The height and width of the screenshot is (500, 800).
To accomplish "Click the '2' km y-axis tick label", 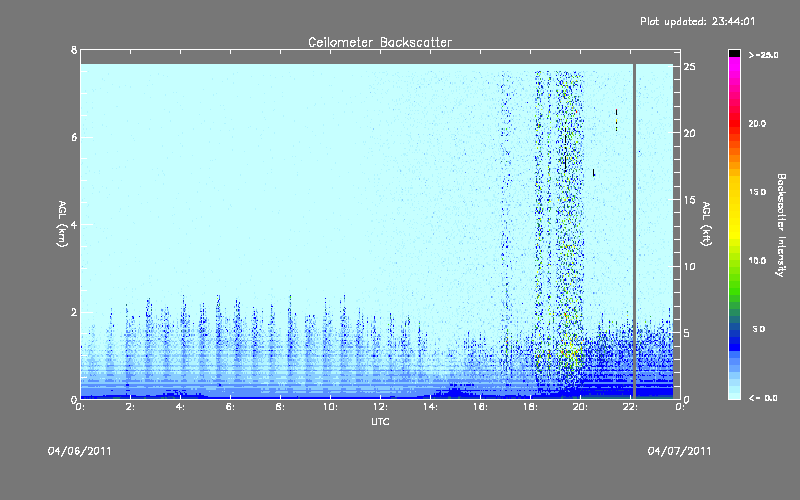I will click(x=74, y=312).
